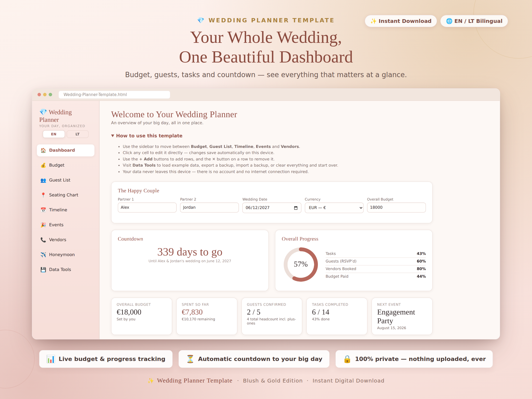Viewport: 532px width, 399px height.
Task: Click the diamond icon in sidebar logo
Action: click(43, 112)
